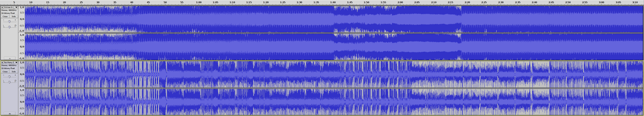Click the Too Many Z lower amplitude scale
This screenshot has width=644, height=116.
[x=22, y=102]
